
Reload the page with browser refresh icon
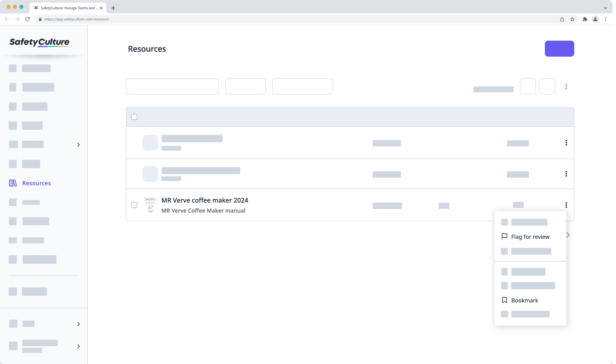[x=27, y=19]
